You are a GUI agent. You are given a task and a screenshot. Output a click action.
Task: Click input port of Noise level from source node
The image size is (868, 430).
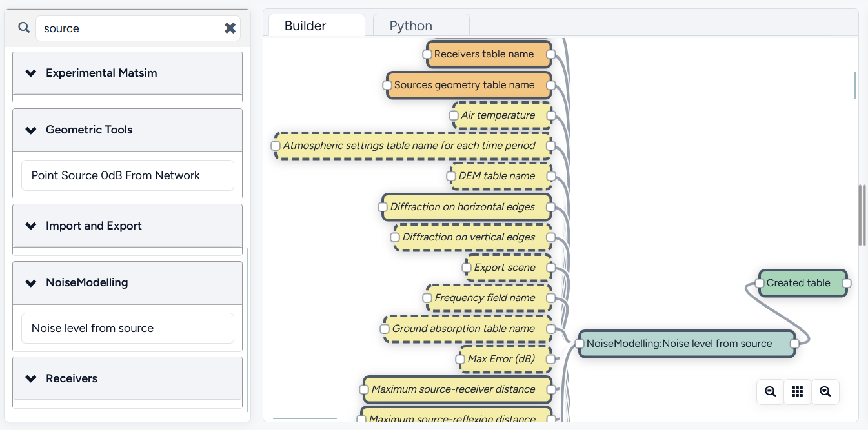pos(580,344)
